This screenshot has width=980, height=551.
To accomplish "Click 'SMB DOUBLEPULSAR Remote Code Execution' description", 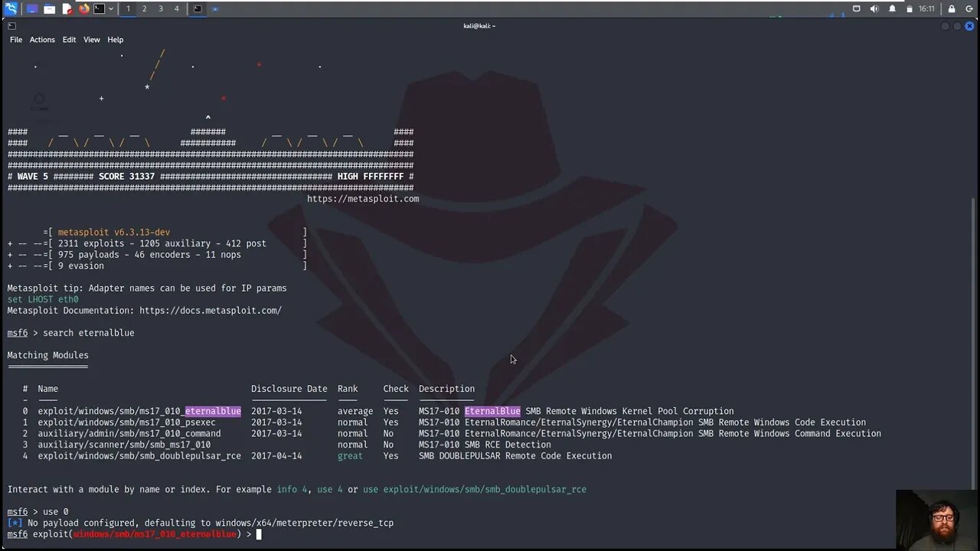I will [x=515, y=456].
